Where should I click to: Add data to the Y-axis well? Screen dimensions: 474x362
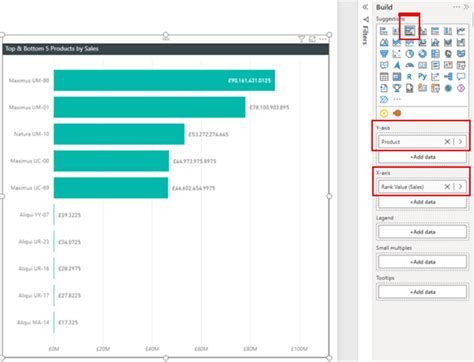coord(422,157)
